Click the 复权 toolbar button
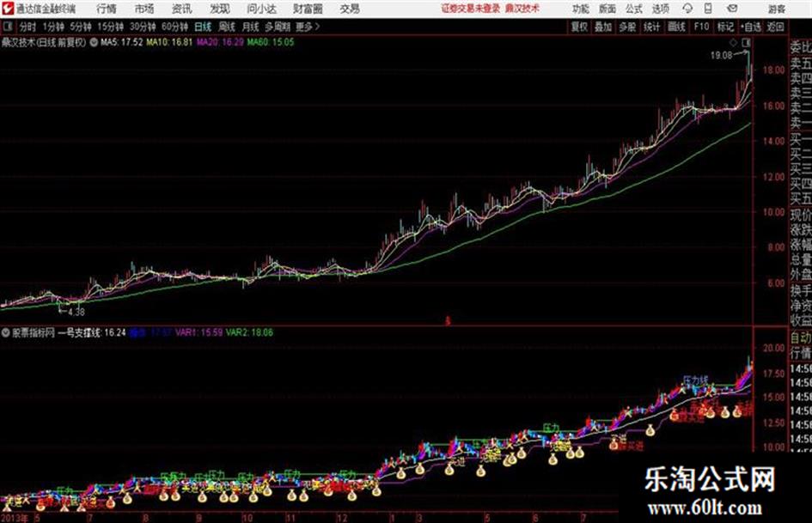Image resolution: width=812 pixels, height=523 pixels. tap(579, 27)
